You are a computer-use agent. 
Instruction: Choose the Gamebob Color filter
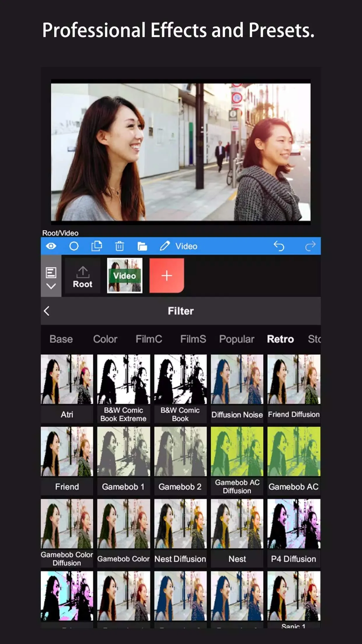[124, 533]
